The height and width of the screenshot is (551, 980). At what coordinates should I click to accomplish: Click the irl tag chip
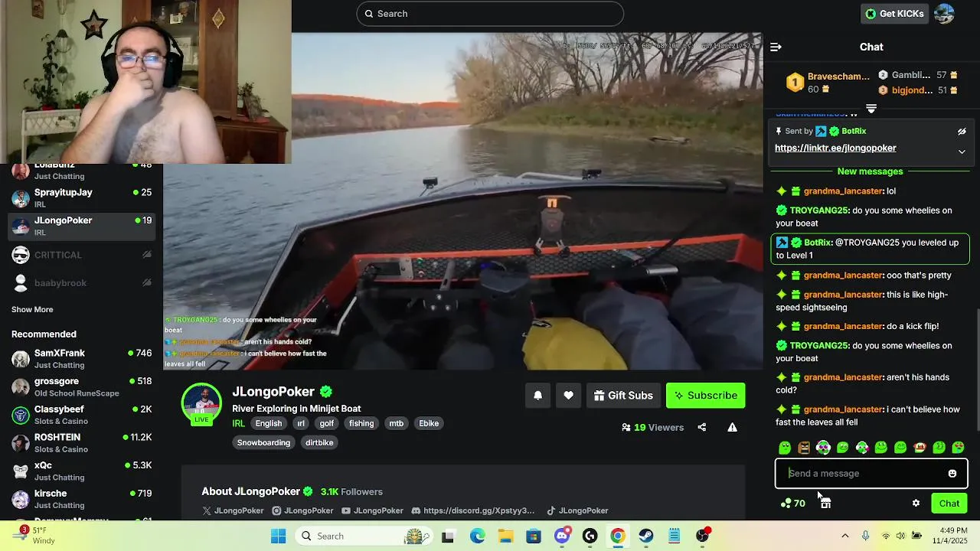pyautogui.click(x=301, y=423)
